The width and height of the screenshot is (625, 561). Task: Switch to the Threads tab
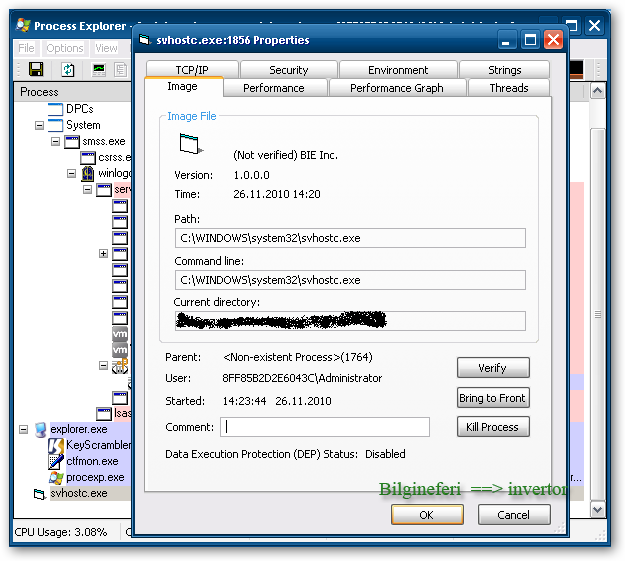tap(509, 88)
